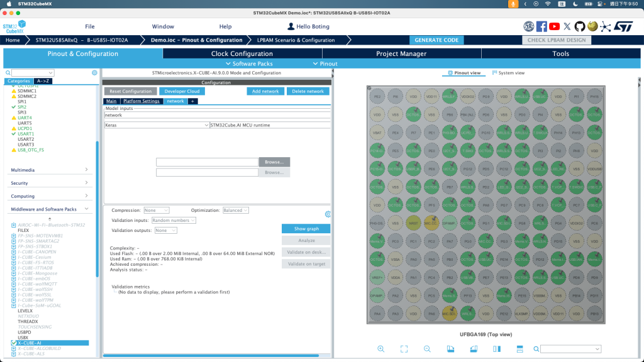Open the macOS Apple menu
This screenshot has width=644, height=362.
pos(9,4)
